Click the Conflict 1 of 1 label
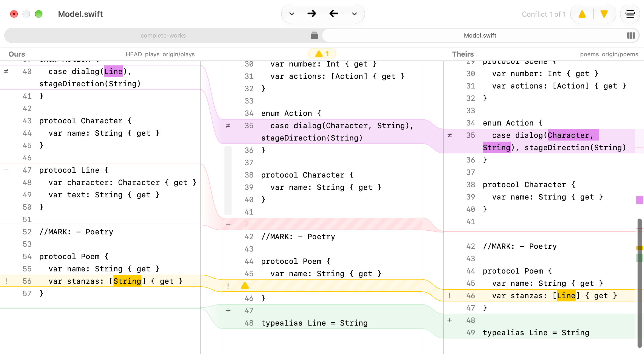The width and height of the screenshot is (644, 354). 544,14
